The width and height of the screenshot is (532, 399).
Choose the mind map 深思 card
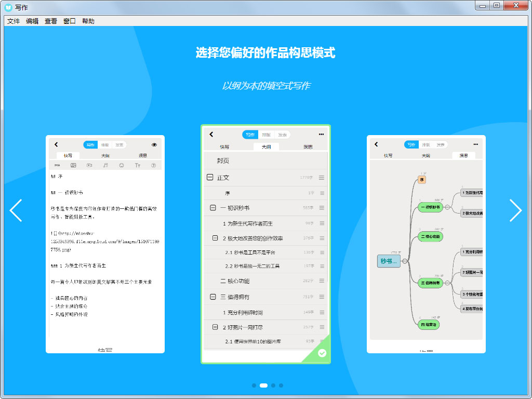(x=426, y=244)
